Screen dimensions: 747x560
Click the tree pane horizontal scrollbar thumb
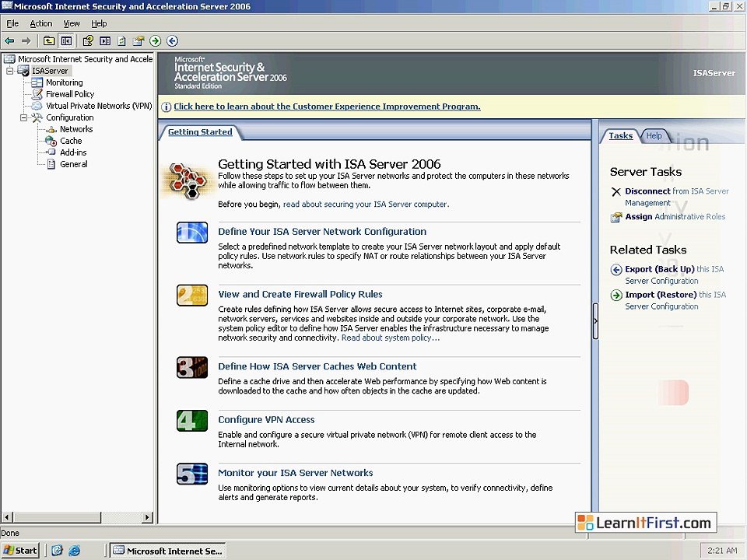coord(57,517)
